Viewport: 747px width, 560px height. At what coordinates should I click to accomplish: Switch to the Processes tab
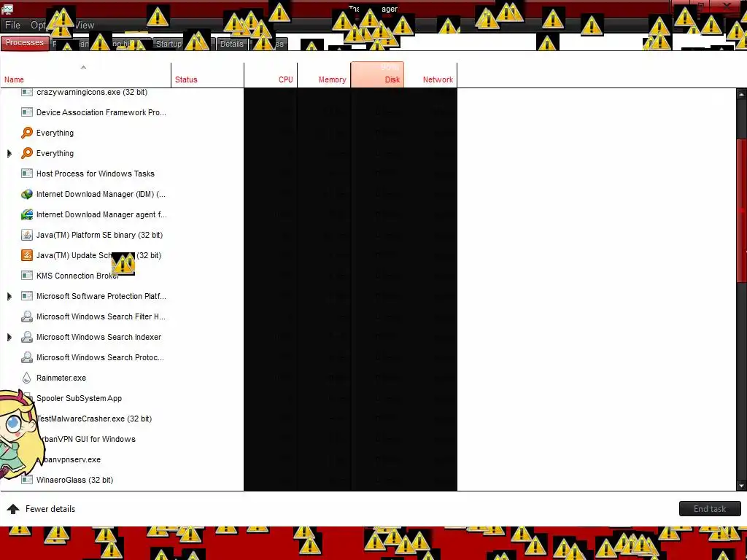pyautogui.click(x=25, y=43)
